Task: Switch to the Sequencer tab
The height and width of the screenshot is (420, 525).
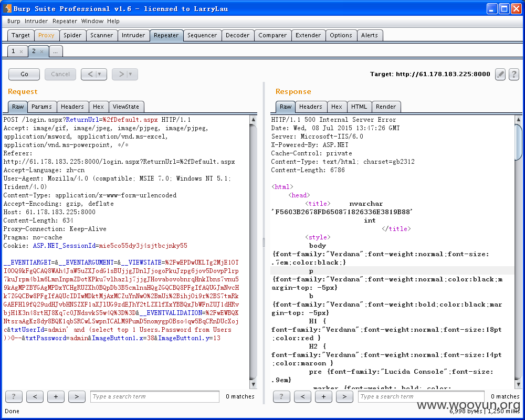Action: point(202,36)
